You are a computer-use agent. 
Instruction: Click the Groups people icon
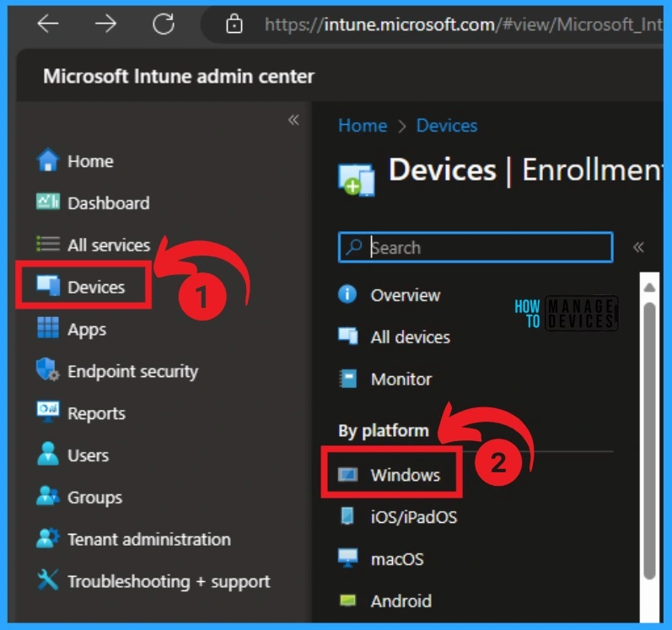click(x=47, y=495)
